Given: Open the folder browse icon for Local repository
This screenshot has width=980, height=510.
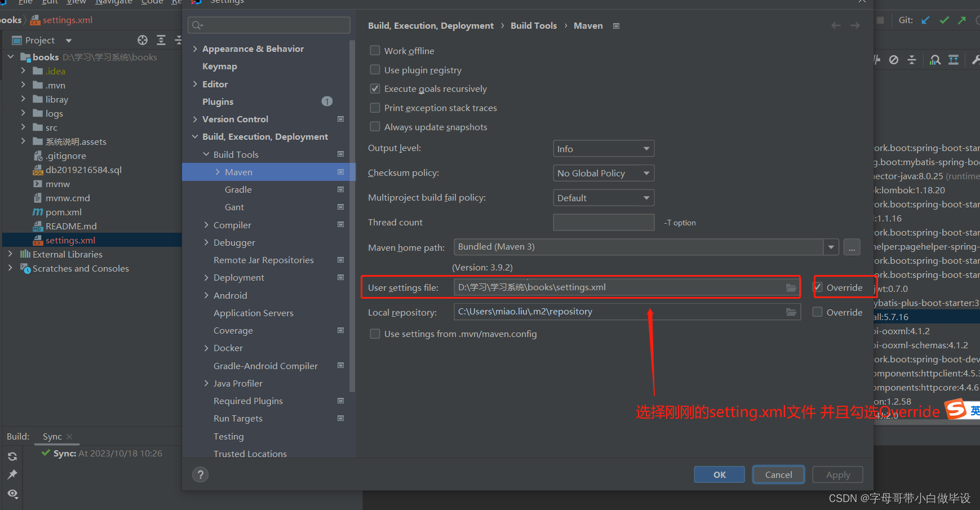Looking at the screenshot, I should (791, 312).
